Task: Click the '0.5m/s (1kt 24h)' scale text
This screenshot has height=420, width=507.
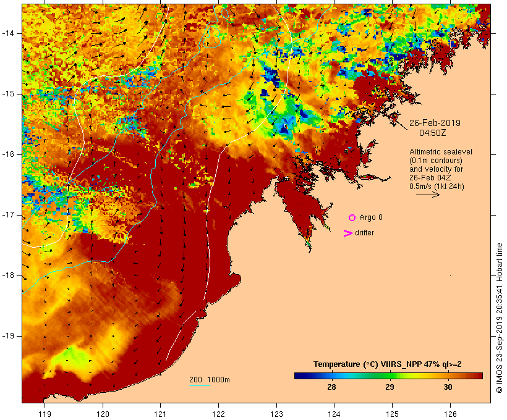Action: (x=437, y=187)
